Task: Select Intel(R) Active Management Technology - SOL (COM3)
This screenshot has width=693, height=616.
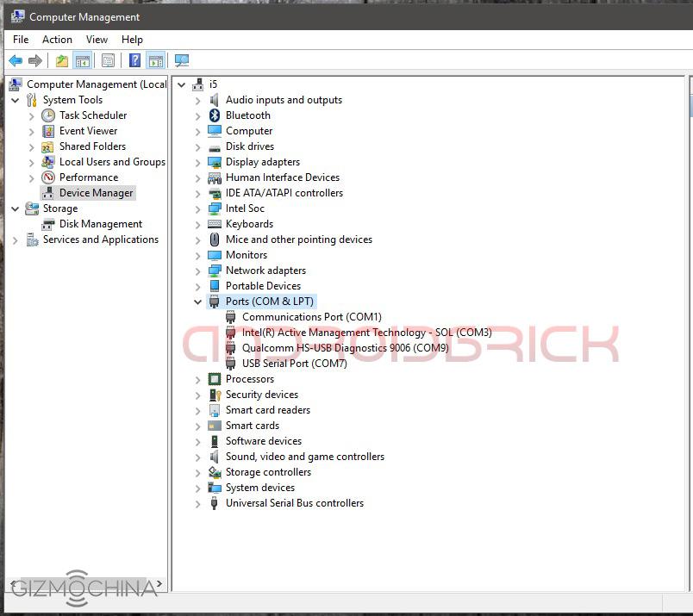Action: tap(367, 333)
